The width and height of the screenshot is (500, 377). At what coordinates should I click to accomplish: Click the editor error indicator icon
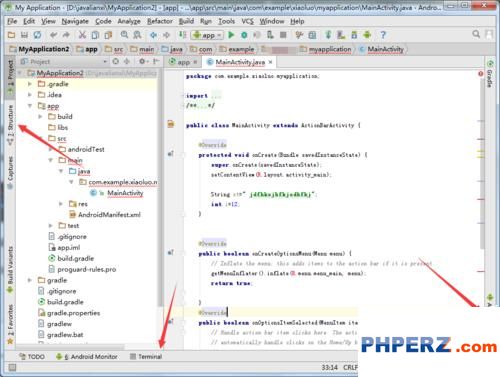pyautogui.click(x=480, y=73)
